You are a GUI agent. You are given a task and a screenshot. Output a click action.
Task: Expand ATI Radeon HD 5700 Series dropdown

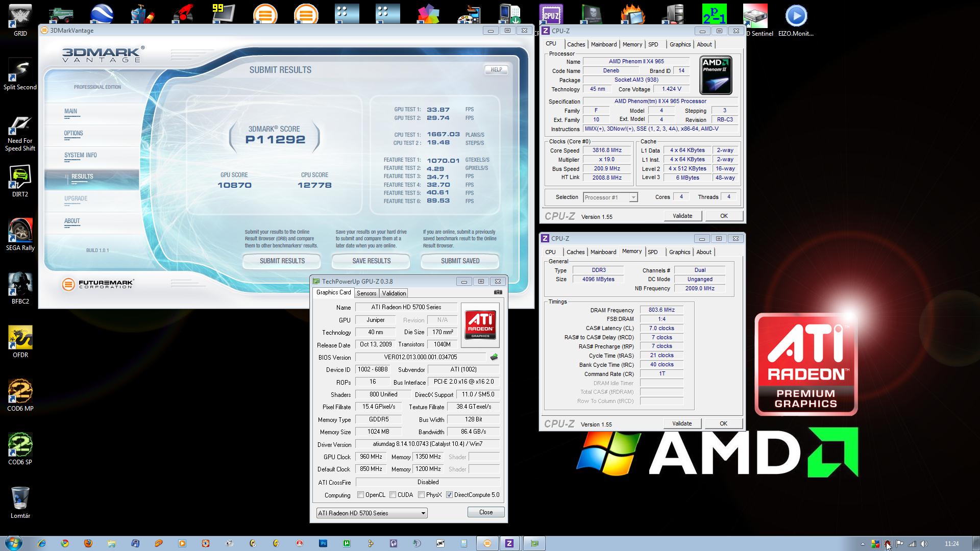point(423,513)
